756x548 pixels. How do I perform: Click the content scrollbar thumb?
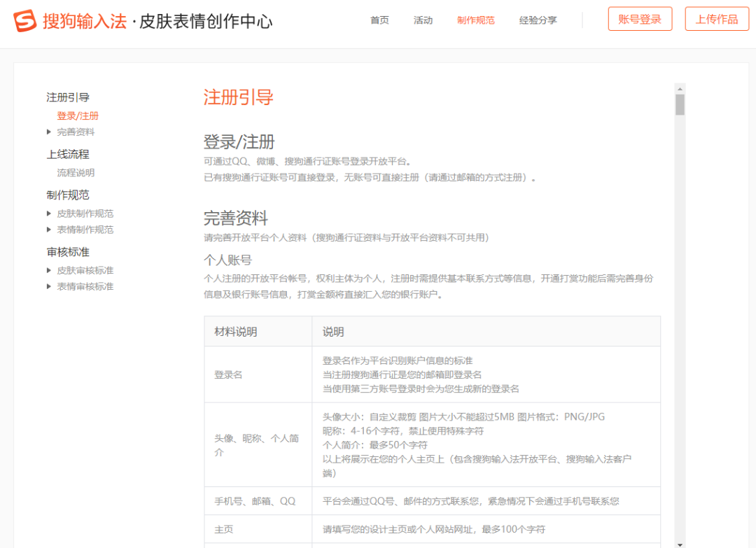click(680, 104)
